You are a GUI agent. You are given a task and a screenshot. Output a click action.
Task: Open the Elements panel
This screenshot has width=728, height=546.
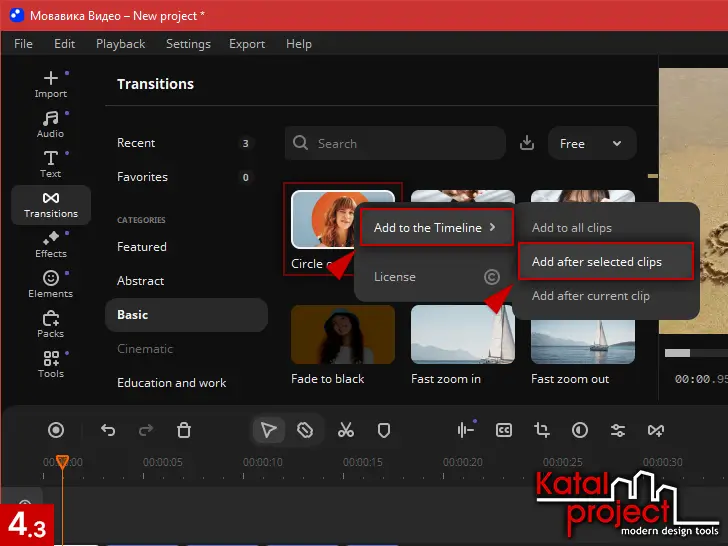tap(50, 284)
